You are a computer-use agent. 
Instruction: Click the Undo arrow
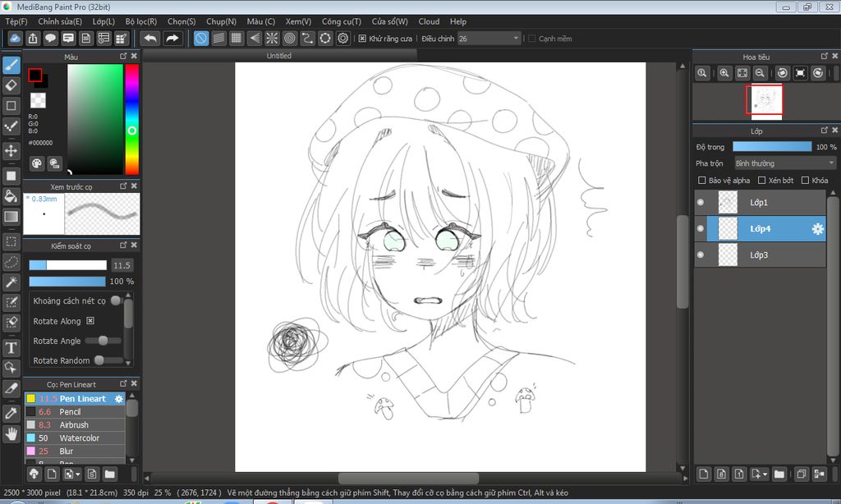[151, 39]
